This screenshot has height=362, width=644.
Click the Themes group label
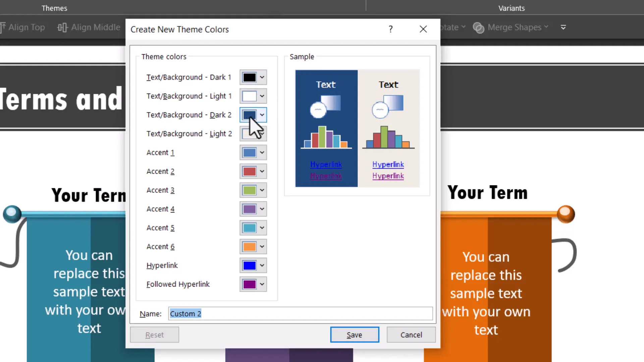click(x=54, y=8)
